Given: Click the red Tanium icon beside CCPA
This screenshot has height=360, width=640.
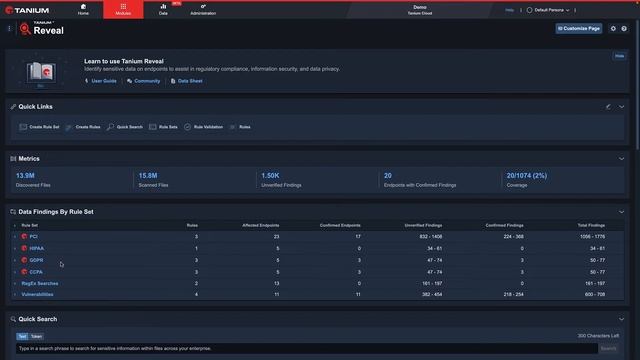Looking at the screenshot, I should [x=24, y=272].
